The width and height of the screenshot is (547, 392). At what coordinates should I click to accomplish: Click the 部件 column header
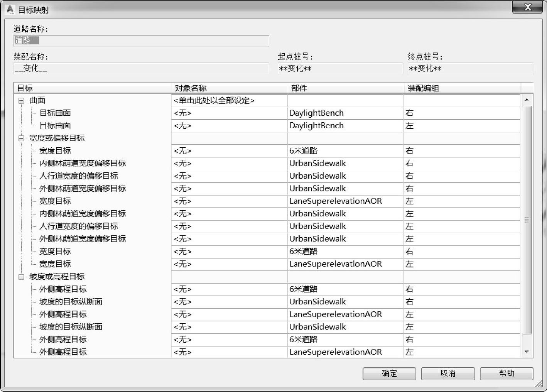[x=346, y=88]
